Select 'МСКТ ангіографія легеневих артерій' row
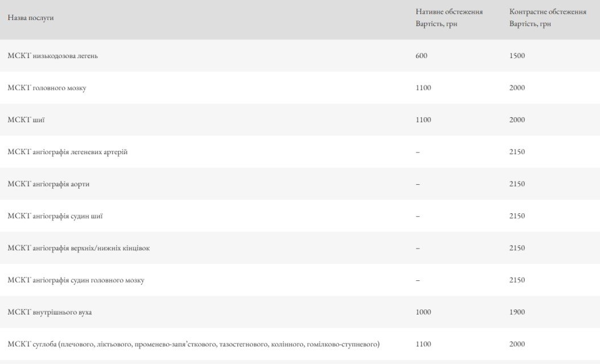600x364 pixels. pos(68,152)
